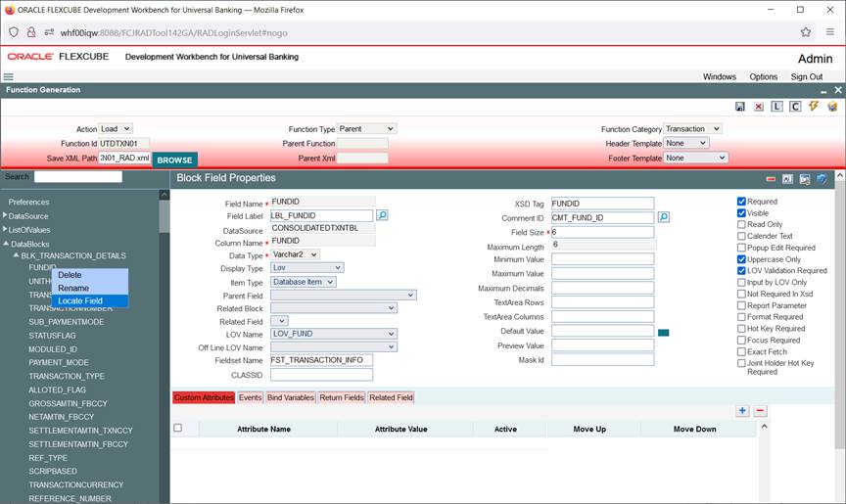Click the blue undo arrow icon in the Block Field Properties header
The image size is (846, 504).
pyautogui.click(x=822, y=178)
